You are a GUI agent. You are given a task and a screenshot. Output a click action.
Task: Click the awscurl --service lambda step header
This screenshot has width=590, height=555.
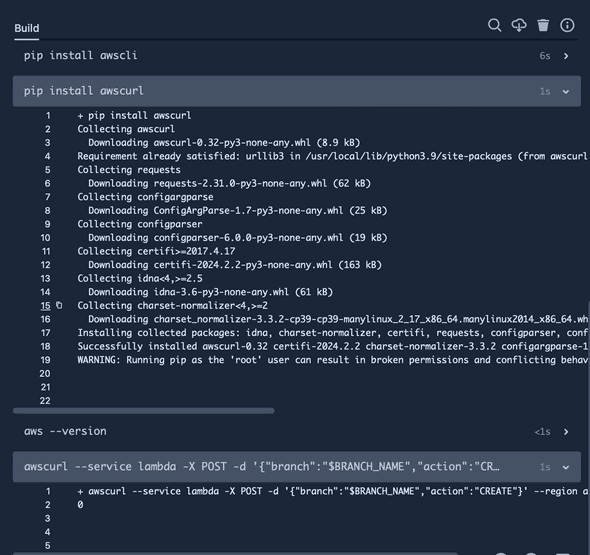tap(297, 467)
